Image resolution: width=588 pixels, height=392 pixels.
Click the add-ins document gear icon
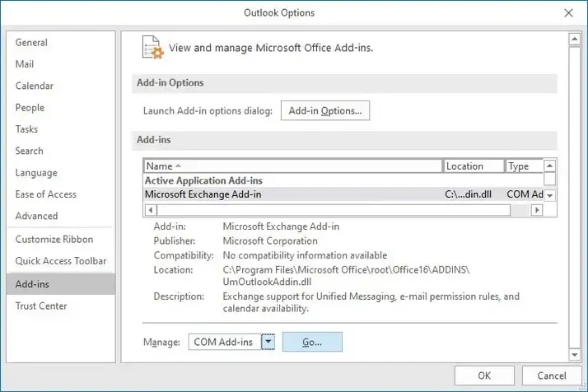click(x=152, y=47)
